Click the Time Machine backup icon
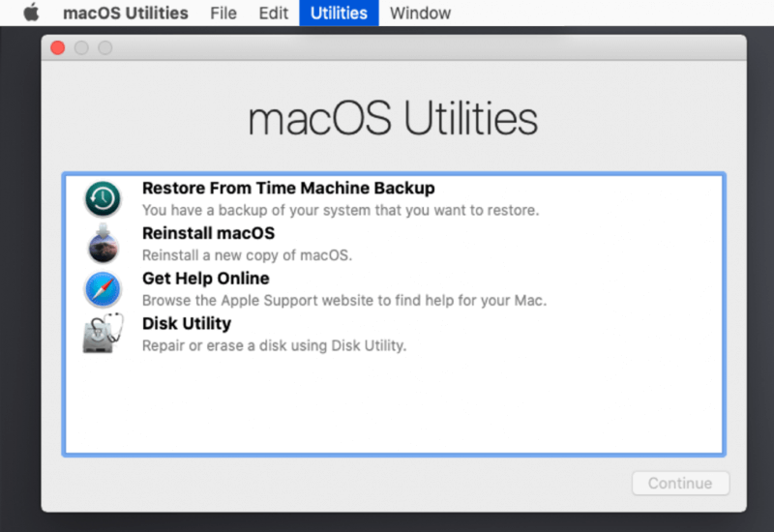This screenshot has width=774, height=532. (x=103, y=199)
